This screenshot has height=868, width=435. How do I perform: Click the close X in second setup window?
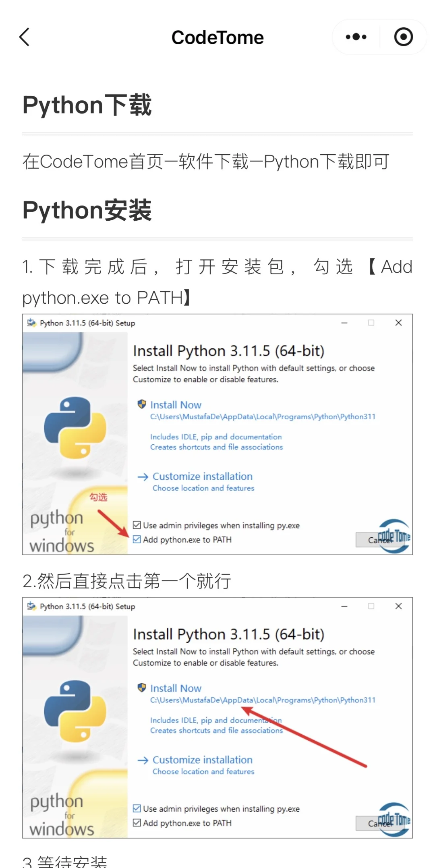click(x=399, y=606)
